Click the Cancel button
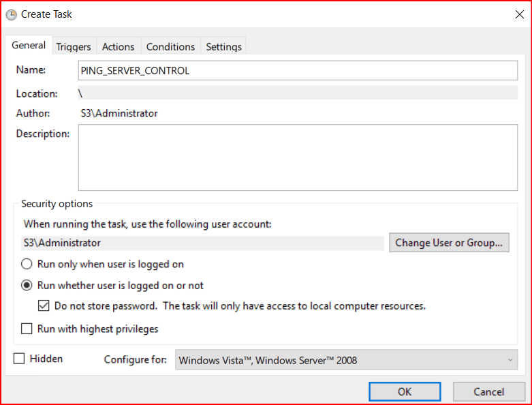 tap(488, 391)
